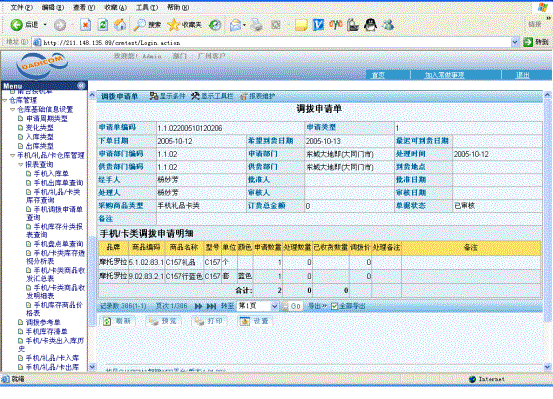The image size is (553, 399).
Task: Click the DADICOM logo
Action: [x=42, y=65]
